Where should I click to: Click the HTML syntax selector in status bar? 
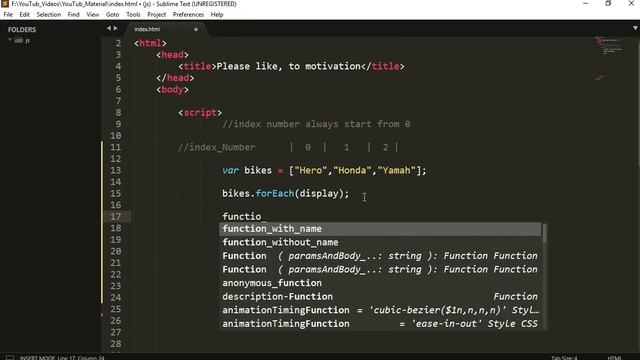pyautogui.click(x=614, y=358)
